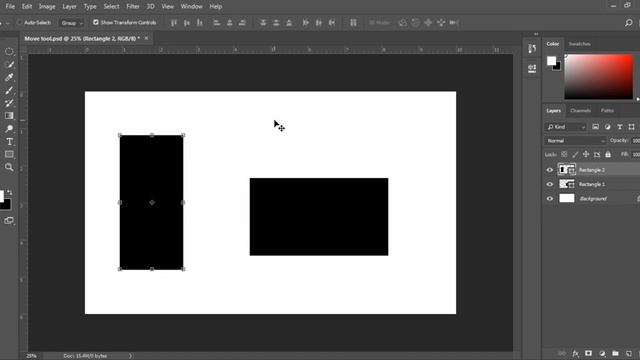Switch to the Swatches tab
Viewport: 640px width, 360px height.
(579, 44)
